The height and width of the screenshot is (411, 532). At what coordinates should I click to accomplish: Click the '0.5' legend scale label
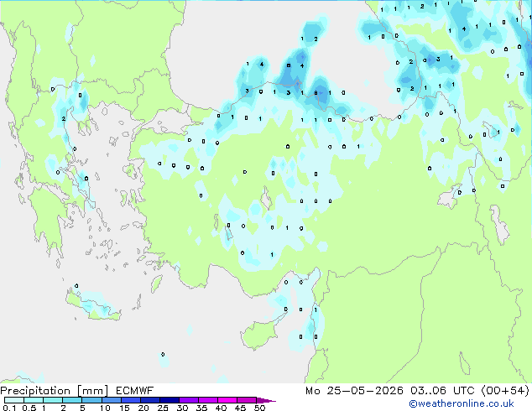pyautogui.click(x=29, y=408)
